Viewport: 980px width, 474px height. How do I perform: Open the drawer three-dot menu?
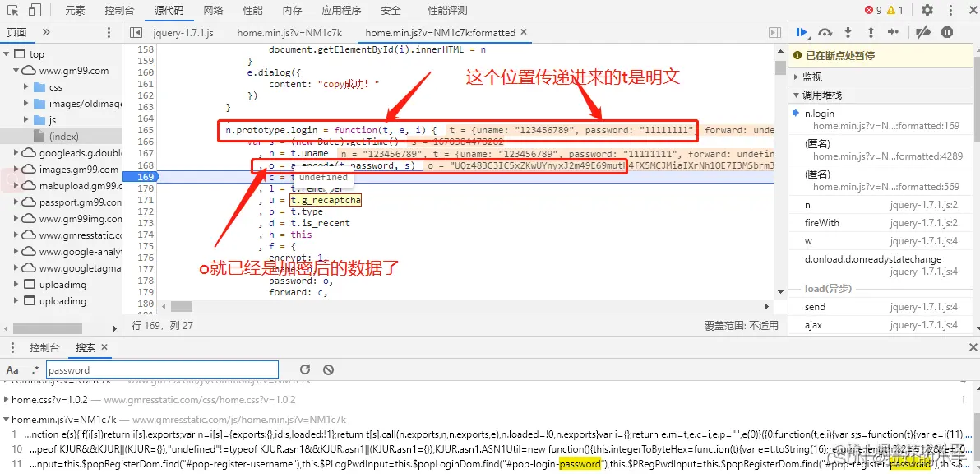point(12,348)
